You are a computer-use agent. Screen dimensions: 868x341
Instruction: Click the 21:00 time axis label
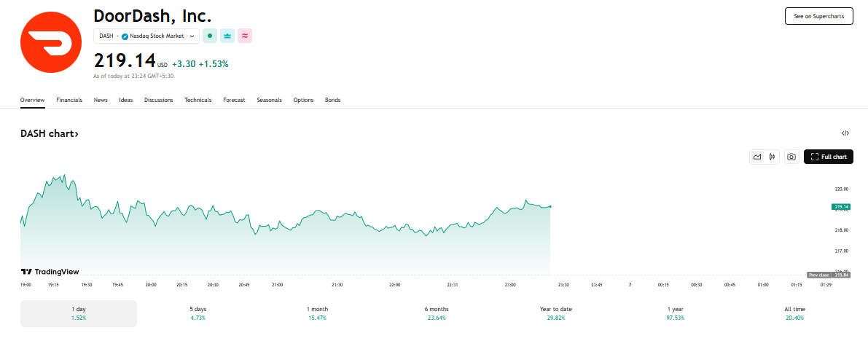[x=278, y=285]
